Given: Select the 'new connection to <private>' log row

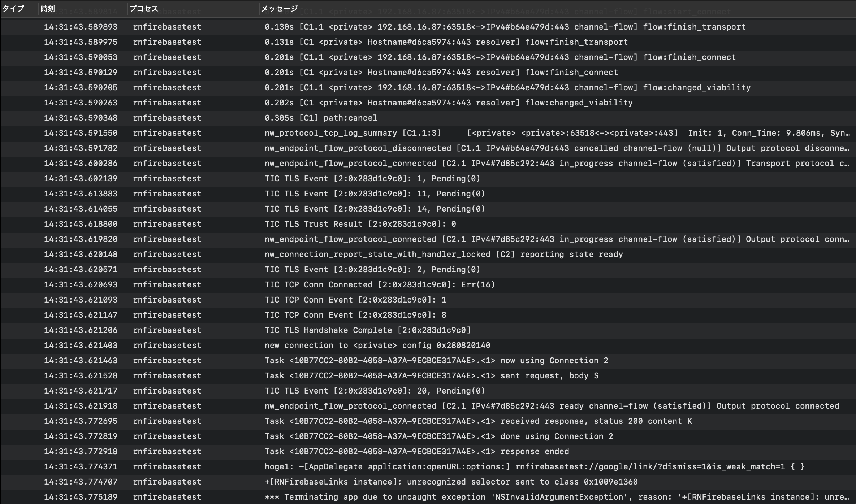Looking at the screenshot, I should [377, 346].
